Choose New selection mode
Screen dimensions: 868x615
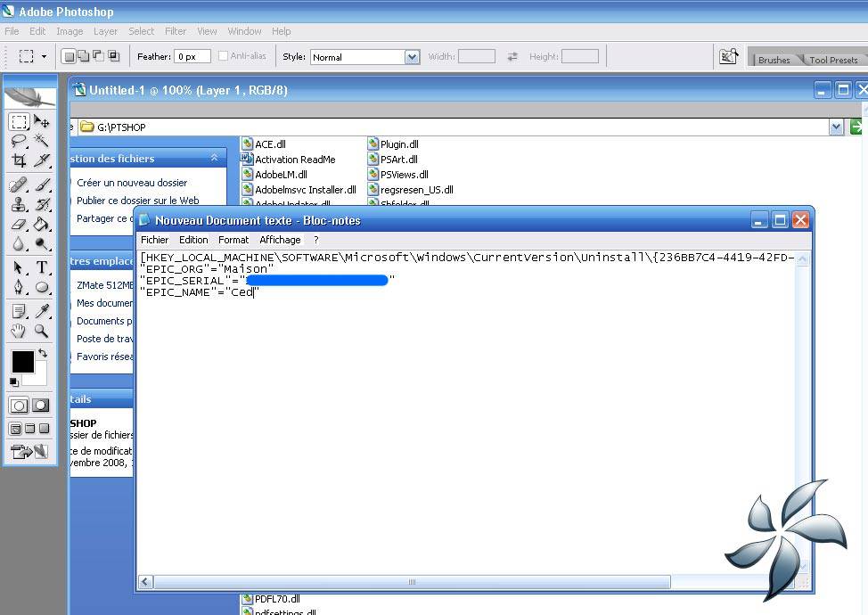click(x=69, y=56)
